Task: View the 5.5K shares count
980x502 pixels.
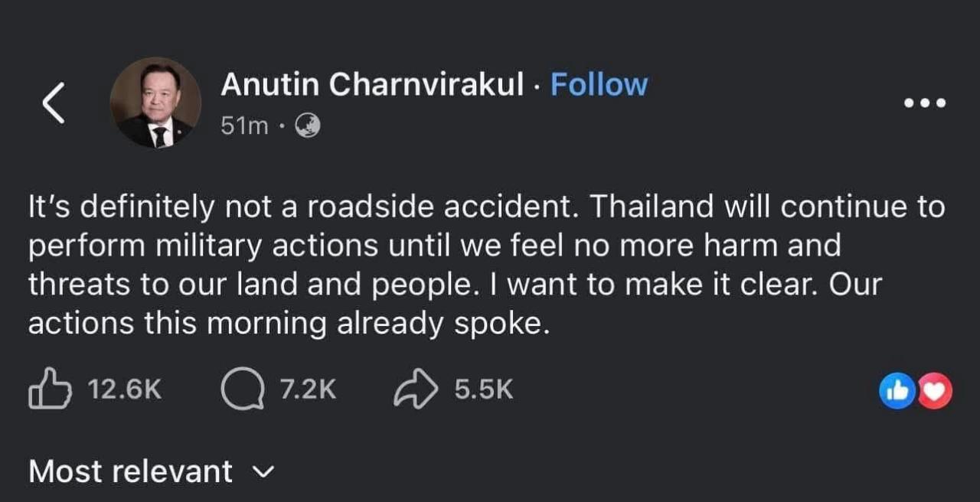Action: point(483,390)
